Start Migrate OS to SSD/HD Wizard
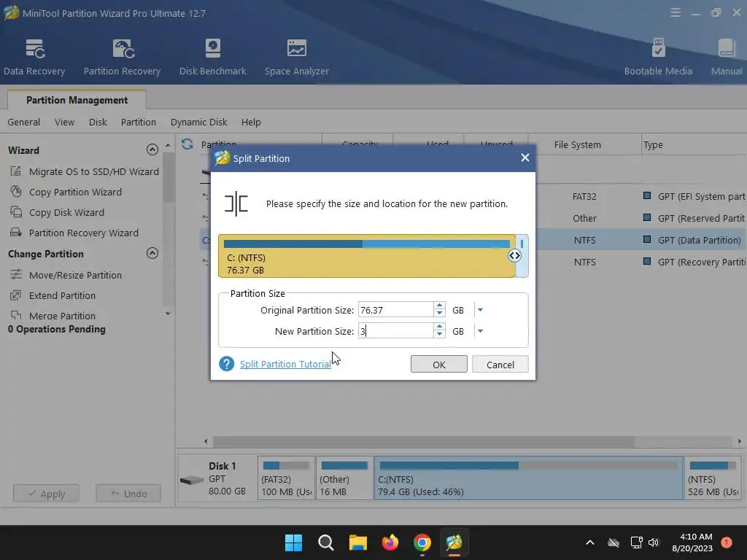 pos(85,171)
